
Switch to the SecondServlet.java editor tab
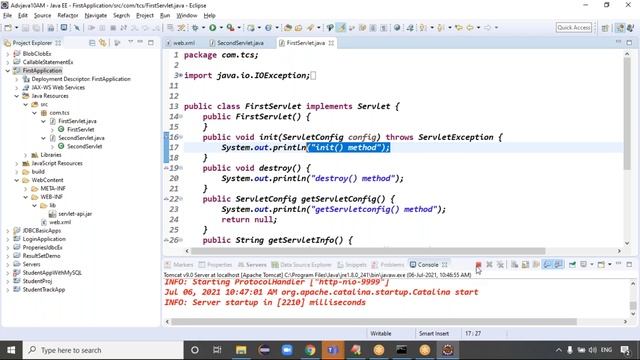tap(237, 43)
